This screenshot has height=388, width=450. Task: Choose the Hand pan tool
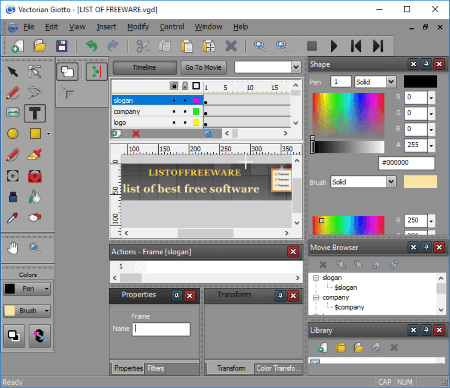[x=13, y=248]
